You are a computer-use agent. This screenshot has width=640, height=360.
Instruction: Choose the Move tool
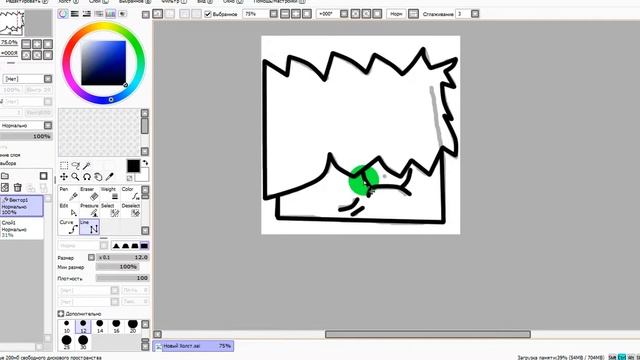pos(64,177)
